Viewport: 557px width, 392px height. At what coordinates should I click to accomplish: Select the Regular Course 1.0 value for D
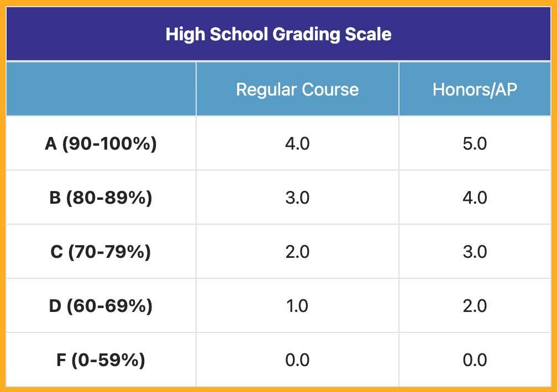click(x=297, y=306)
